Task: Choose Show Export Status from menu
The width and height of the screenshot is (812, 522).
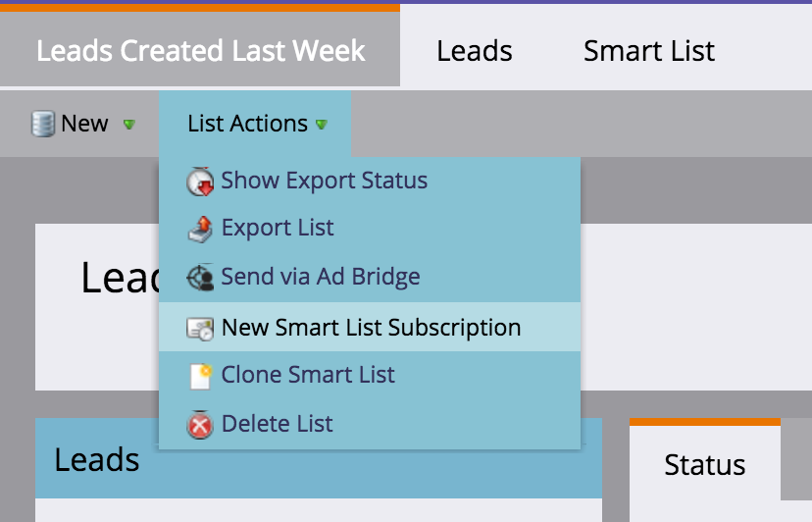Action: [x=324, y=181]
